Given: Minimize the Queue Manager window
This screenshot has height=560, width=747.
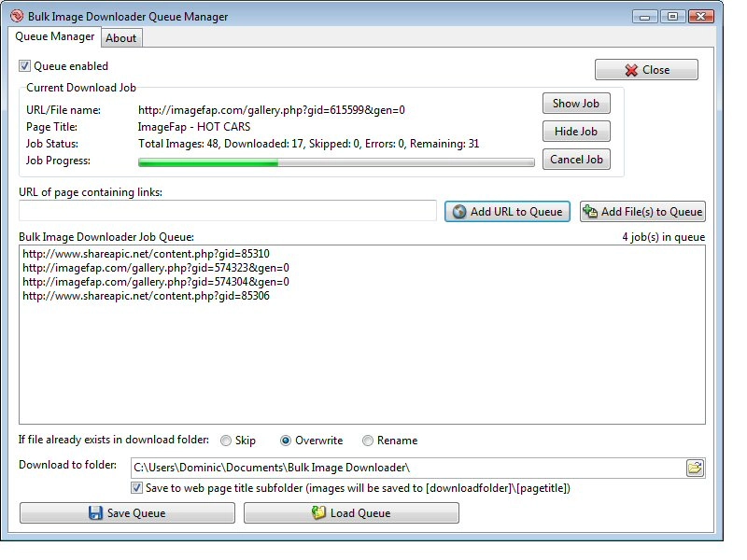Looking at the screenshot, I should tap(645, 17).
